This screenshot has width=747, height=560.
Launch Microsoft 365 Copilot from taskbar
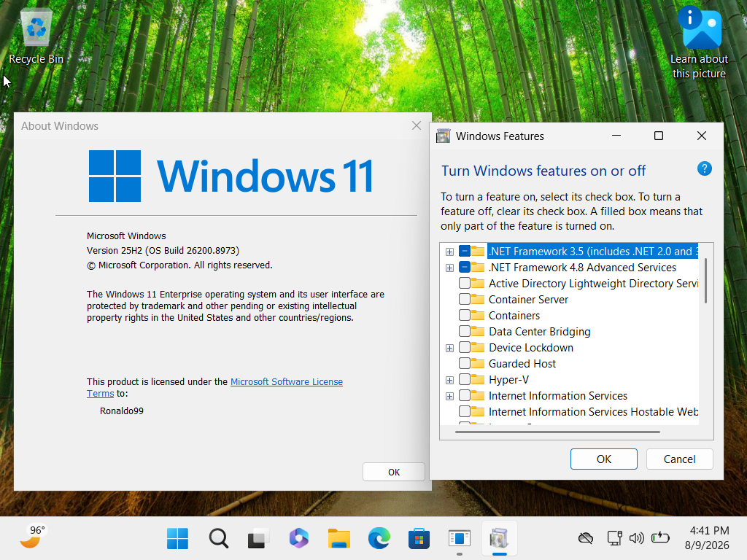click(298, 539)
